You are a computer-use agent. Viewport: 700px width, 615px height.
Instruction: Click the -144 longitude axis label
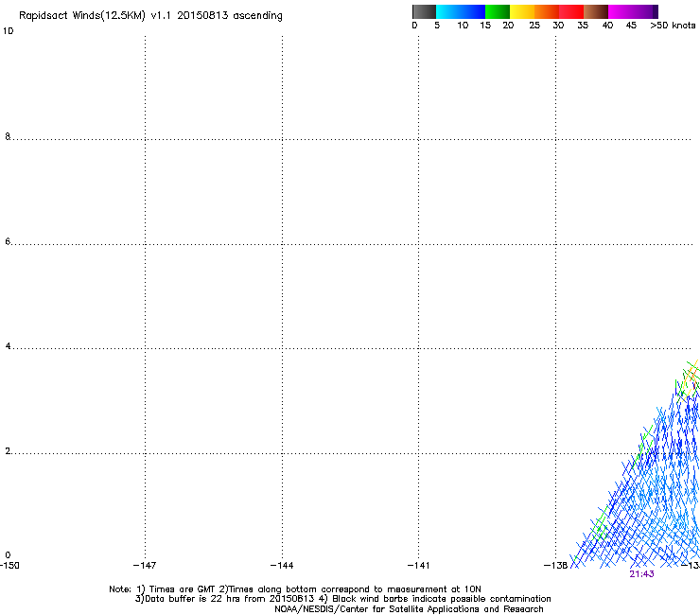(282, 566)
